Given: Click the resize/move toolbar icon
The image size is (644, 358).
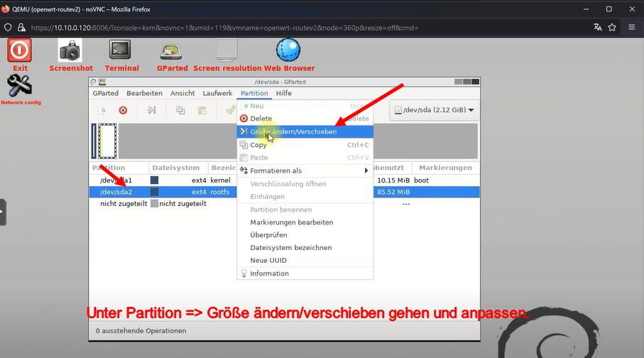Looking at the screenshot, I should (151, 110).
